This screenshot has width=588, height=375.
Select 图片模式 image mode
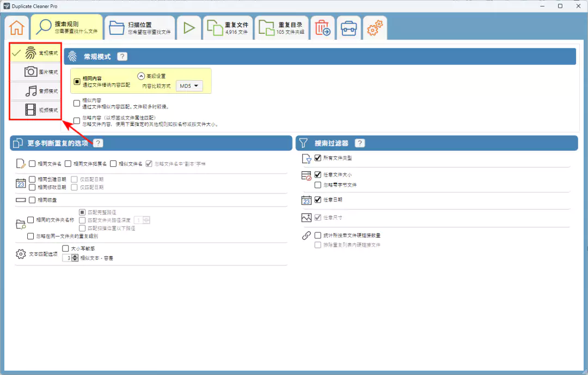click(35, 72)
